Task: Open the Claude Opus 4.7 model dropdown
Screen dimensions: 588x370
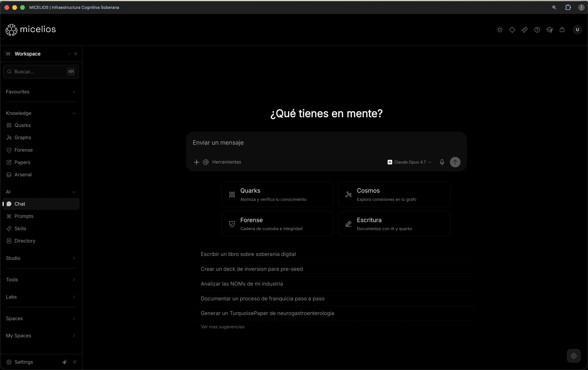Action: tap(409, 162)
